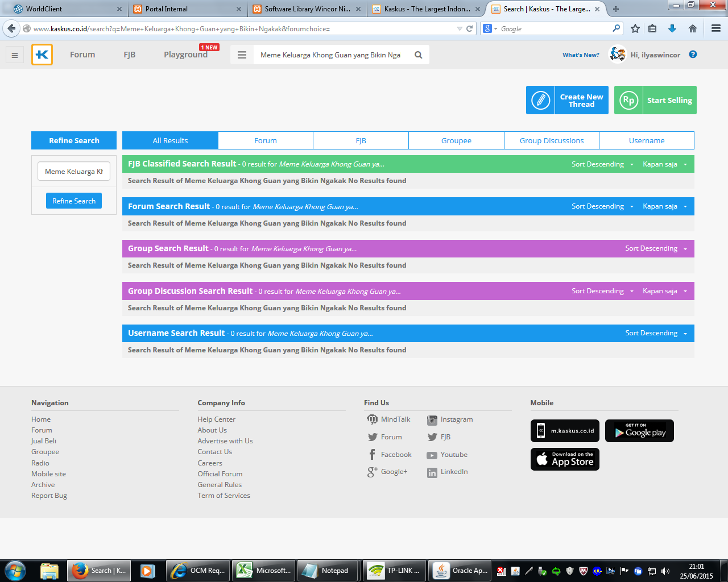Open the search category menu icon
728x582 pixels.
coord(242,55)
